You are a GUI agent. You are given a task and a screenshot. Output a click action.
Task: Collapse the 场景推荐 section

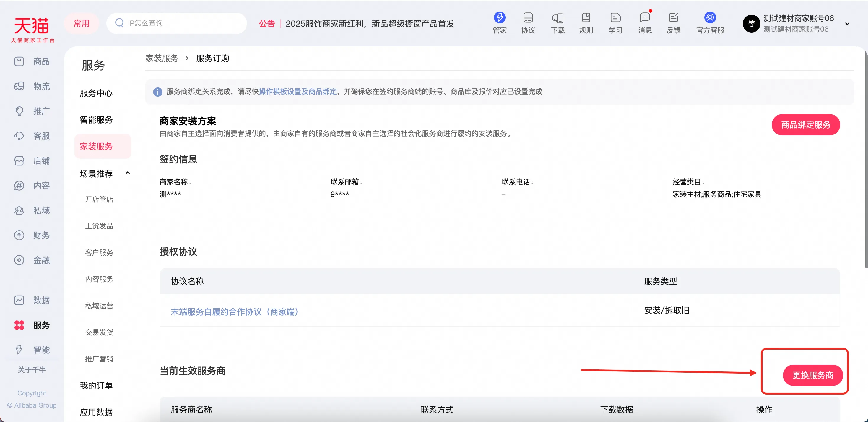127,173
